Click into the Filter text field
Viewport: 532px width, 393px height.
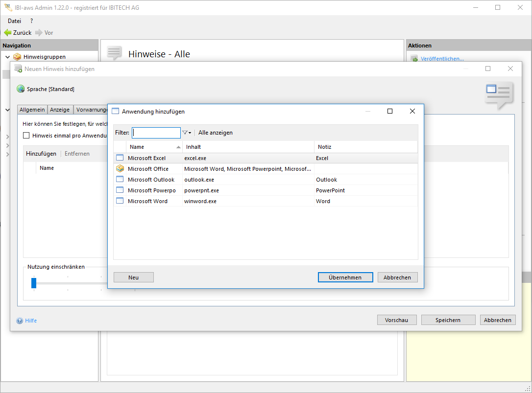click(x=156, y=133)
